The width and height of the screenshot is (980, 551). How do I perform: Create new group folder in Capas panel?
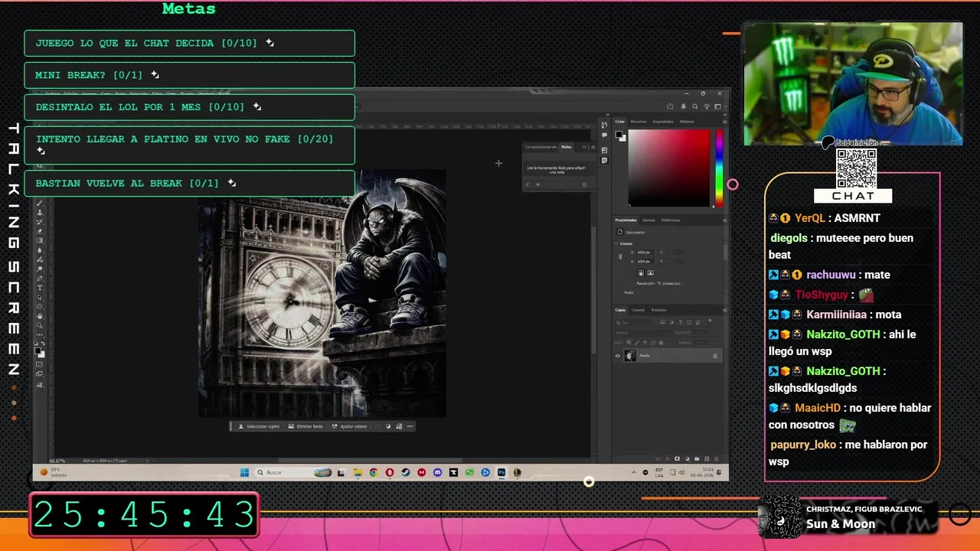coord(697,458)
